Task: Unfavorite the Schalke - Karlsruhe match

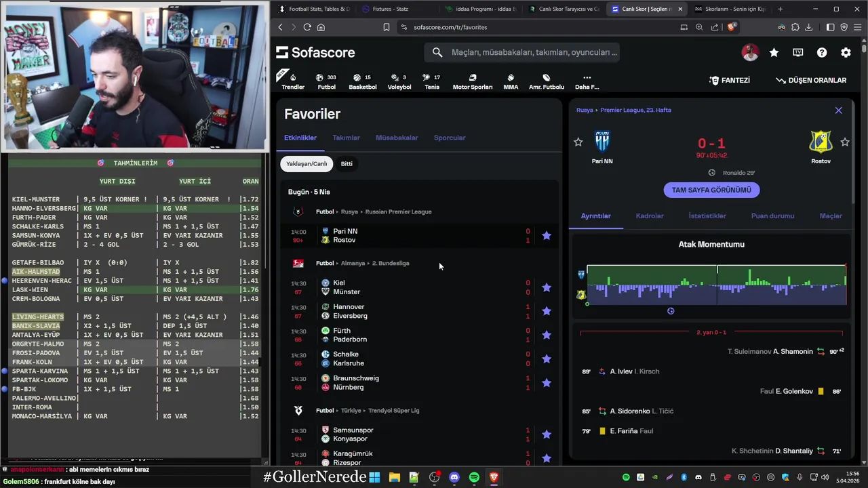Action: tap(547, 359)
